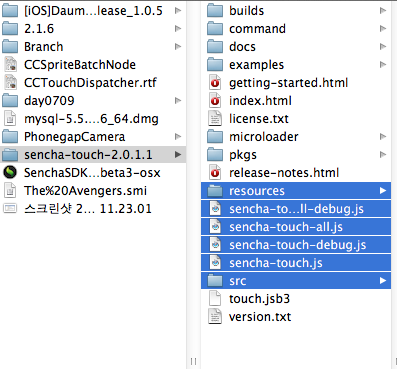The width and height of the screenshot is (397, 369).
Task: Select the 'release-notes.html' file name
Action: pos(284,173)
